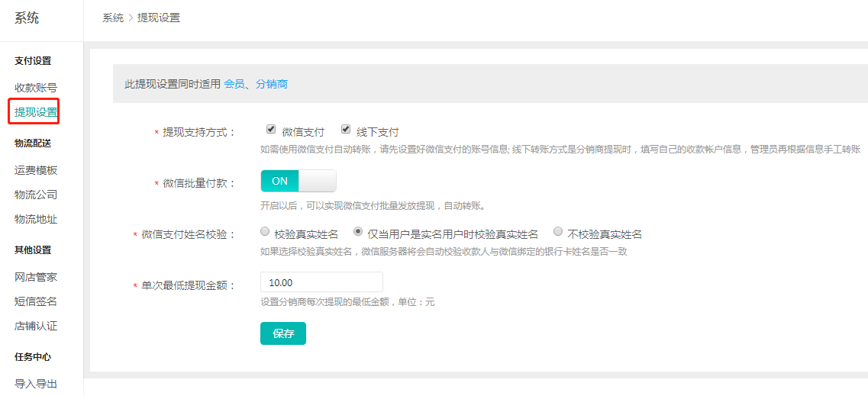
Task: Open 运费模板 page
Action: 36,170
